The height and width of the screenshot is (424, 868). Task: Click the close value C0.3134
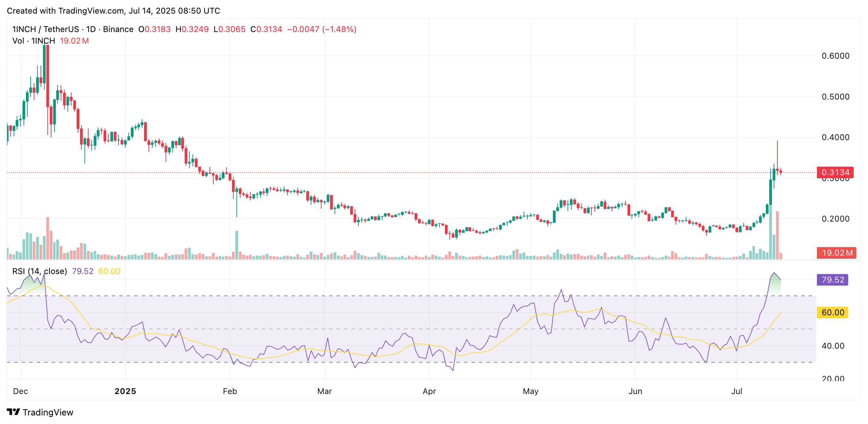266,29
